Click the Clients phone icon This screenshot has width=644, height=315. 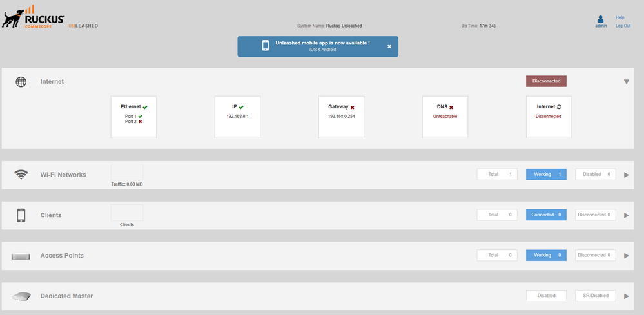pyautogui.click(x=21, y=215)
